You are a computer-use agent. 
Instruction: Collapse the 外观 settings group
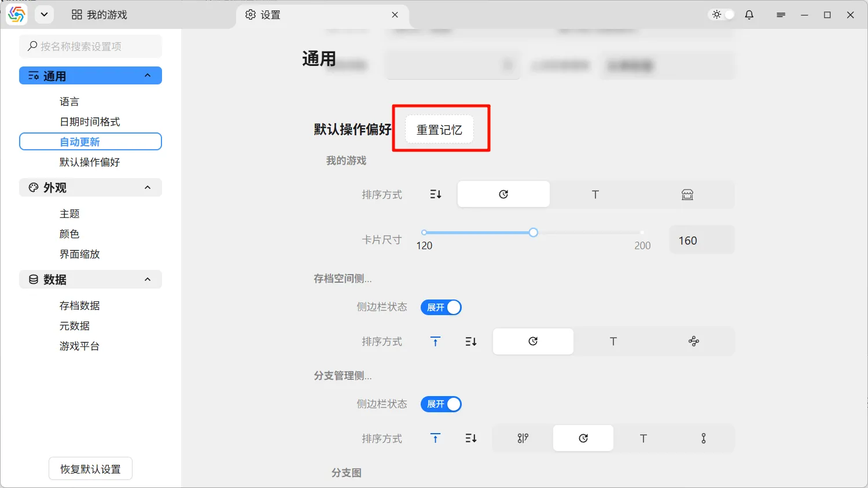point(148,188)
